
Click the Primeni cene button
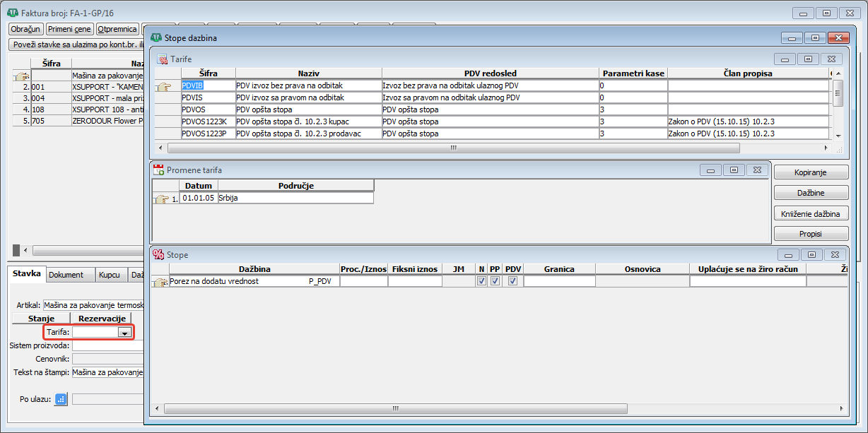(69, 29)
